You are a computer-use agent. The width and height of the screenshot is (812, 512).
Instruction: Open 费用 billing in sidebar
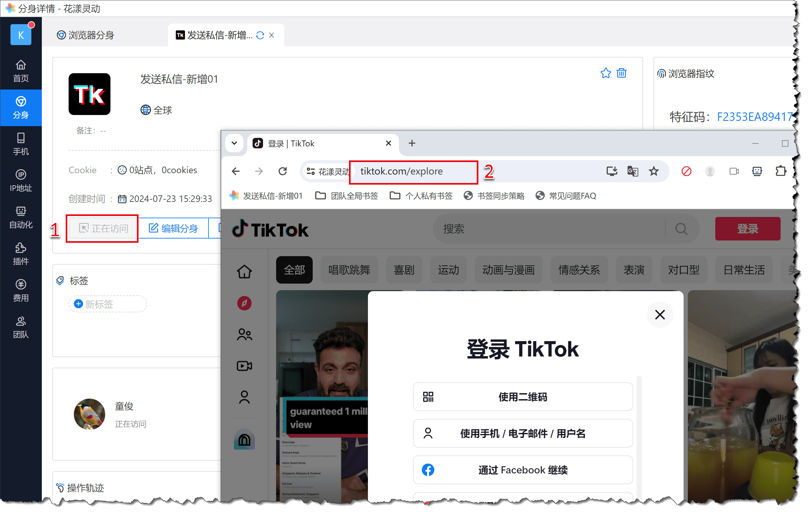(x=21, y=291)
